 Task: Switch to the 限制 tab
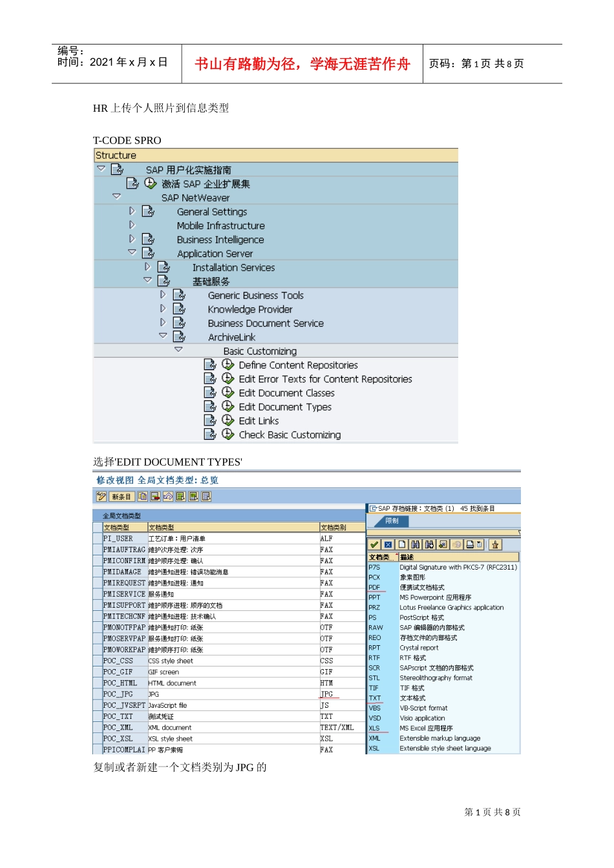pos(392,521)
